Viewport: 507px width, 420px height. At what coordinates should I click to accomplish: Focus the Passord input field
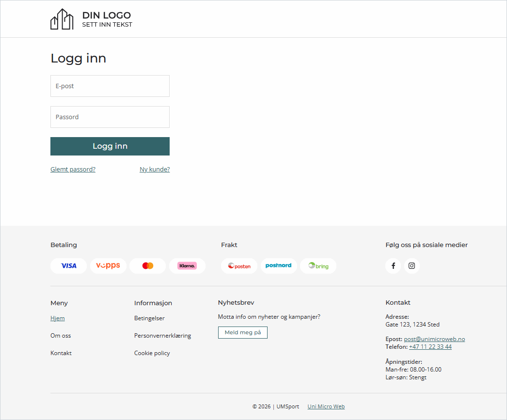[110, 117]
